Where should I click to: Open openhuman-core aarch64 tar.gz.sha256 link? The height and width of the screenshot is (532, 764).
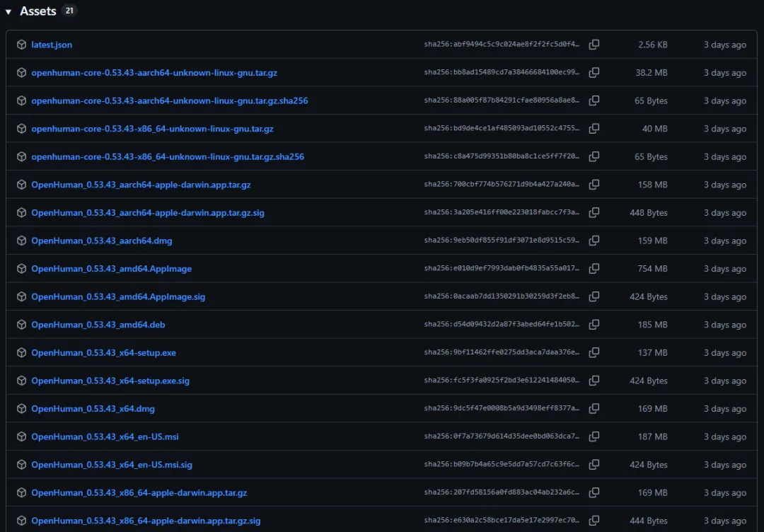pos(170,101)
